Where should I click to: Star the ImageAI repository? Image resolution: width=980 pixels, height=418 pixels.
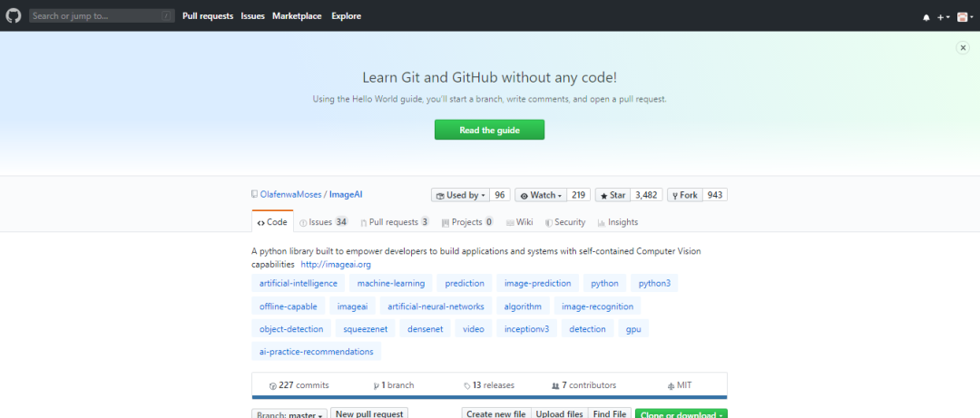point(613,196)
